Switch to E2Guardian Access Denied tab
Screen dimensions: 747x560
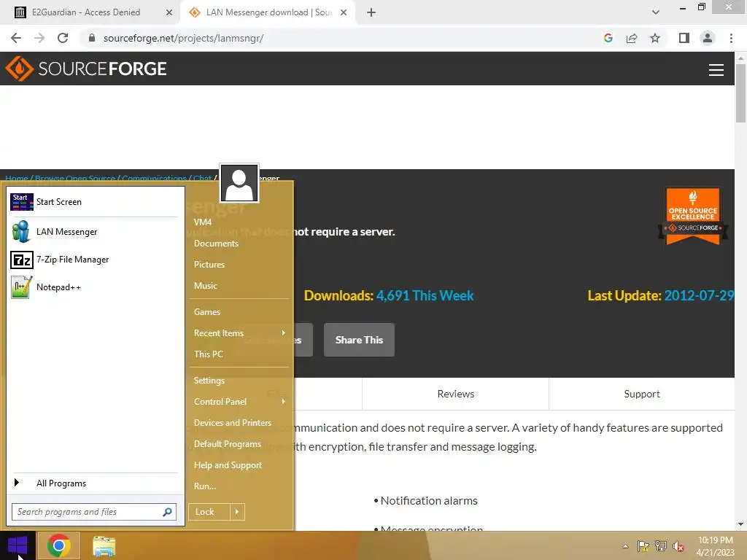tap(86, 12)
